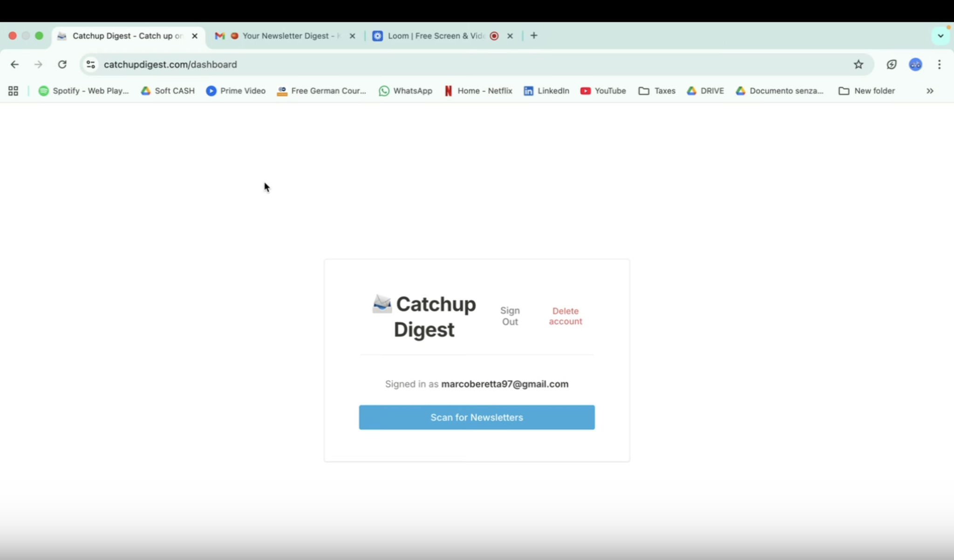Reload the page with the refresh icon

coord(62,64)
